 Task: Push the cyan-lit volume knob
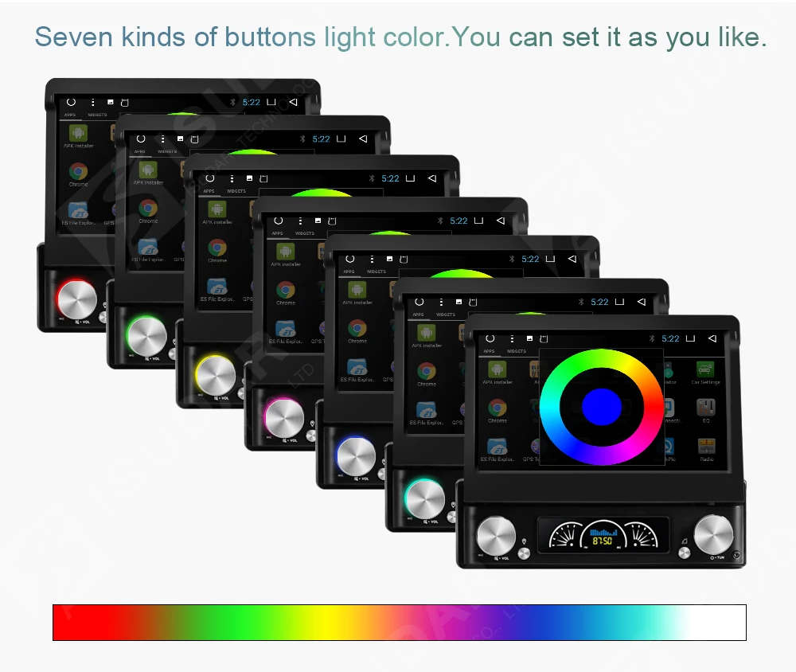pos(425,498)
